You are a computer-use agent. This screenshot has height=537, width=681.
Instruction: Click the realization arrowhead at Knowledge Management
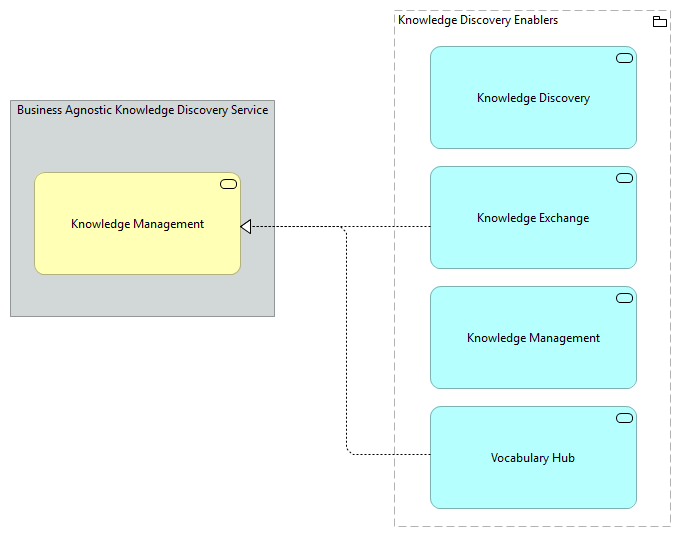click(x=246, y=226)
